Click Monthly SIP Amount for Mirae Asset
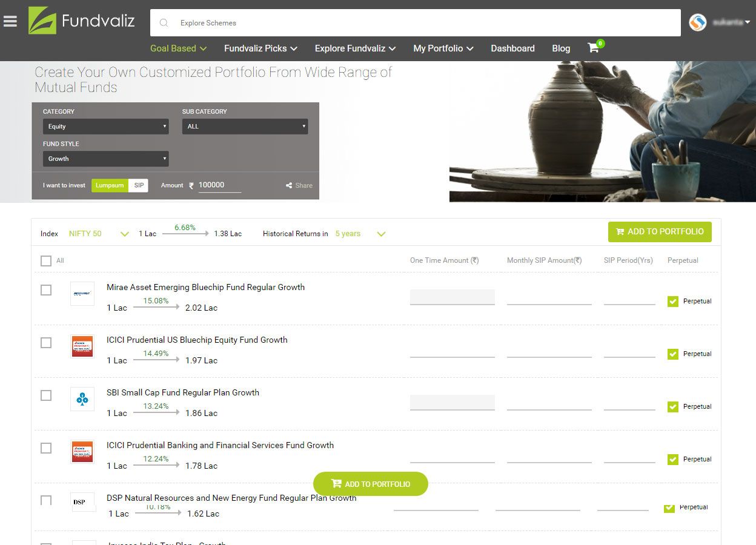Screen dimensions: 756x545 coord(549,297)
